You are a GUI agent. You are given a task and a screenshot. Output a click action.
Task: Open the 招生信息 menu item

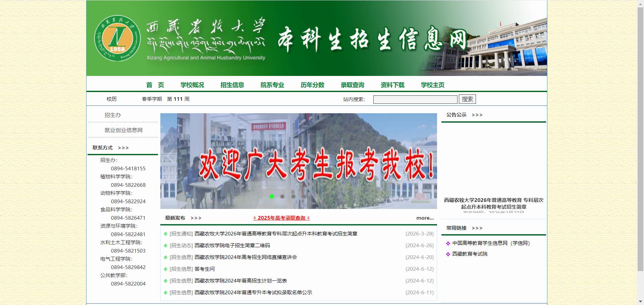click(x=232, y=85)
